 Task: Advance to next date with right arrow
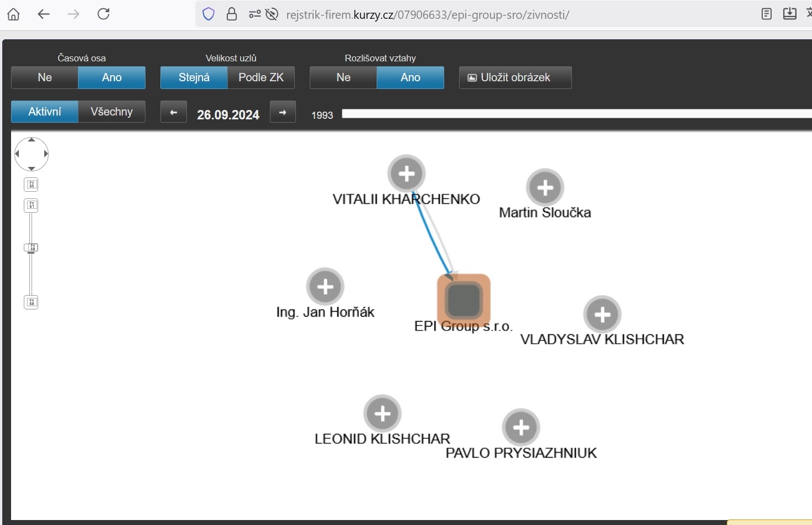click(283, 112)
